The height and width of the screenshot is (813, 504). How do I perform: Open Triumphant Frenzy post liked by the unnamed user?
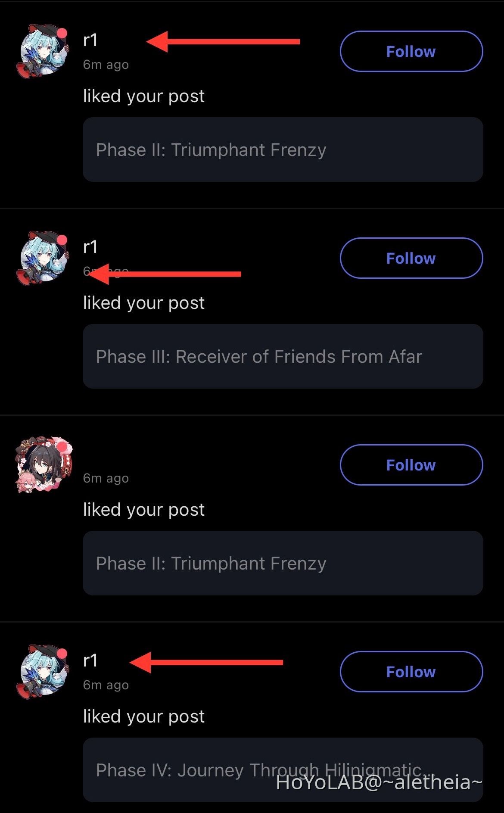(x=283, y=563)
